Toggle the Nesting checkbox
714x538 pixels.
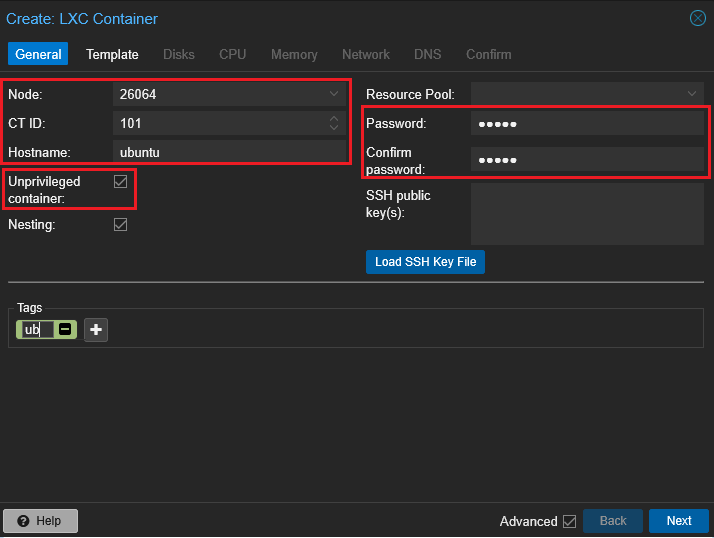click(x=121, y=225)
